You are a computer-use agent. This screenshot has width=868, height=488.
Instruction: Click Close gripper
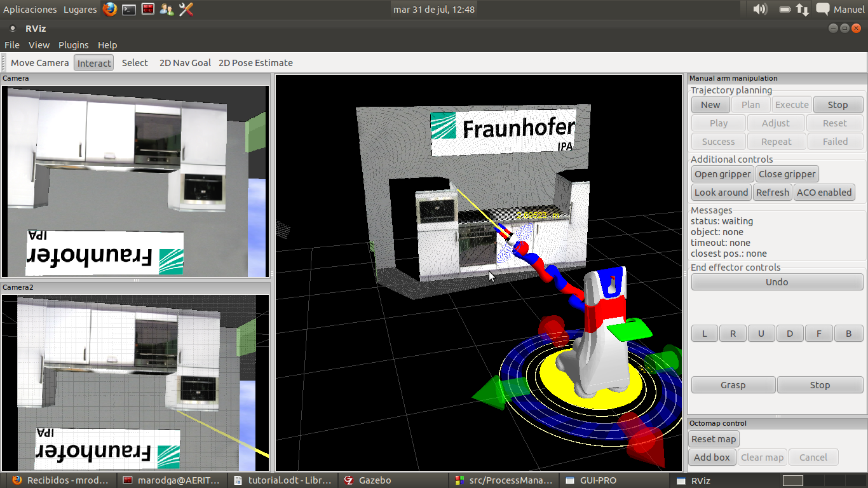[x=787, y=174]
